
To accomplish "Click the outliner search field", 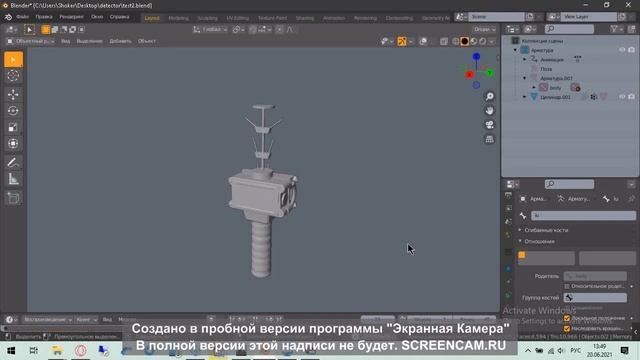I will (x=569, y=29).
